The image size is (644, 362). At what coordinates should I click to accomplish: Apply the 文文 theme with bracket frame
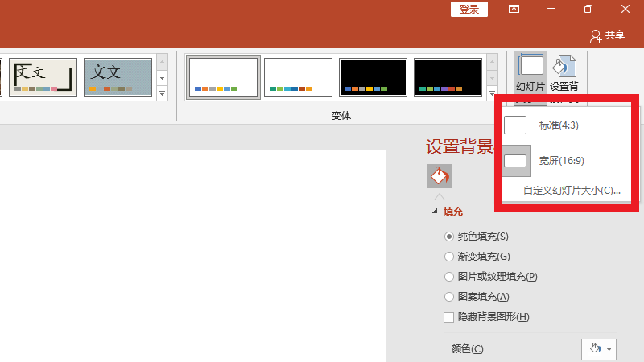(x=43, y=77)
